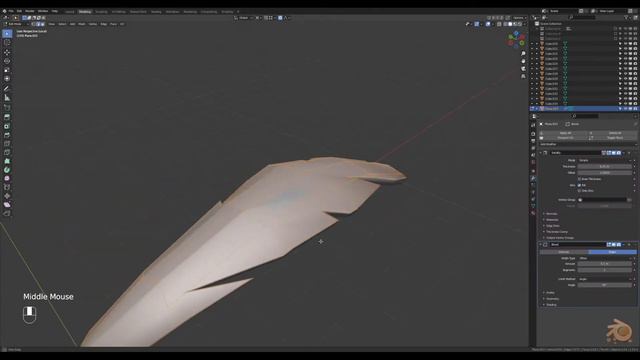The image size is (640, 360).
Task: Open the File menu
Action: [x=11, y=11]
